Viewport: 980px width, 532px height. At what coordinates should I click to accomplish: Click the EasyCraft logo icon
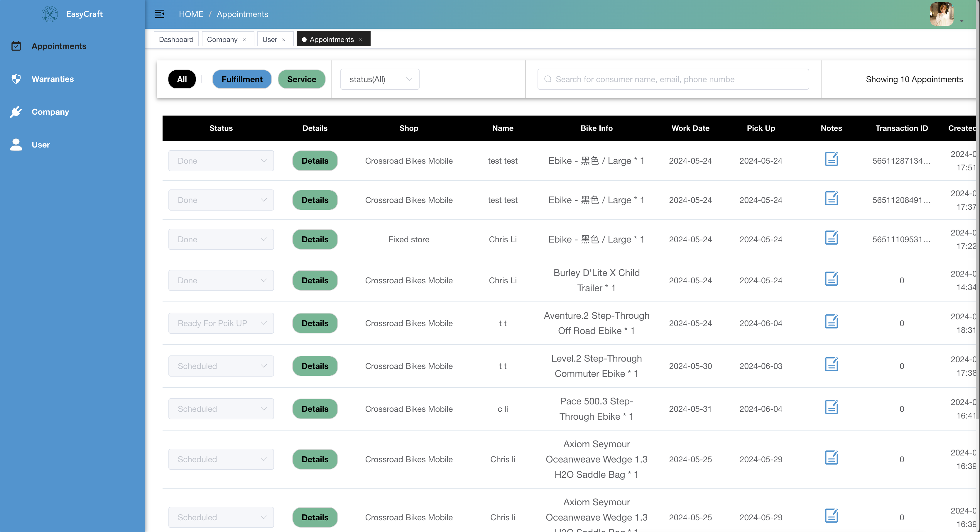coord(50,14)
